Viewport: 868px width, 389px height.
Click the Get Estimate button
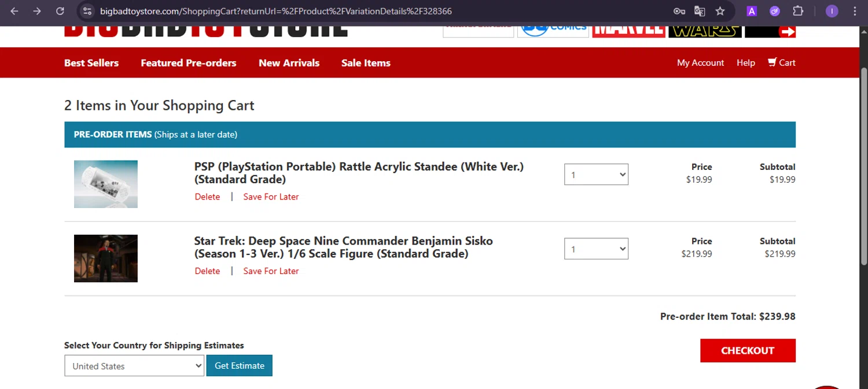(x=240, y=366)
